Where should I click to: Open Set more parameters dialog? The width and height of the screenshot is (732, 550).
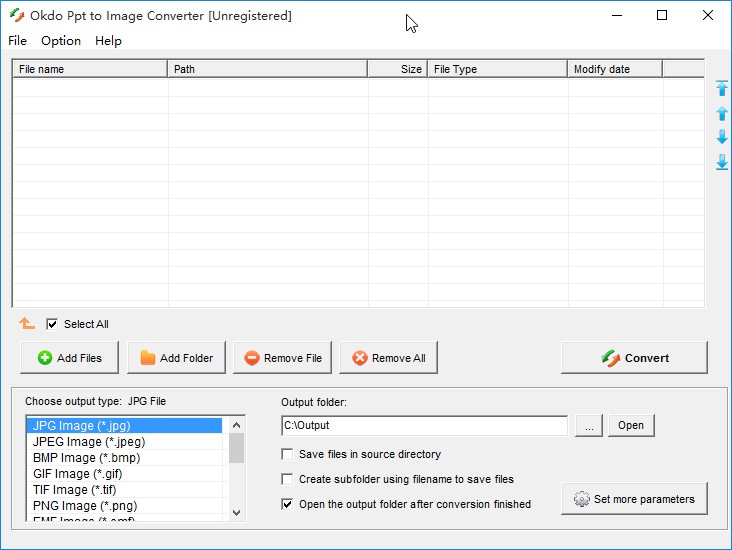(x=634, y=499)
